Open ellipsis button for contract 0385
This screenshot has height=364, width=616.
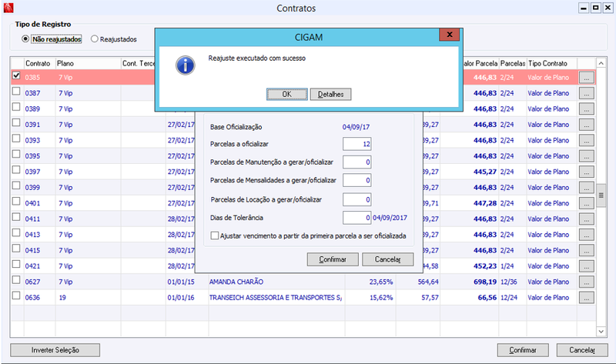pos(586,78)
